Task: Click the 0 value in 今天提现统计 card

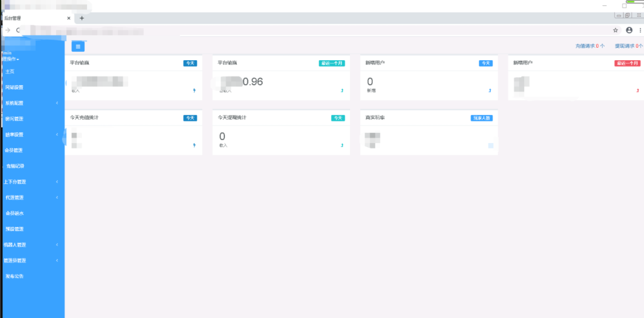Action: pos(222,136)
